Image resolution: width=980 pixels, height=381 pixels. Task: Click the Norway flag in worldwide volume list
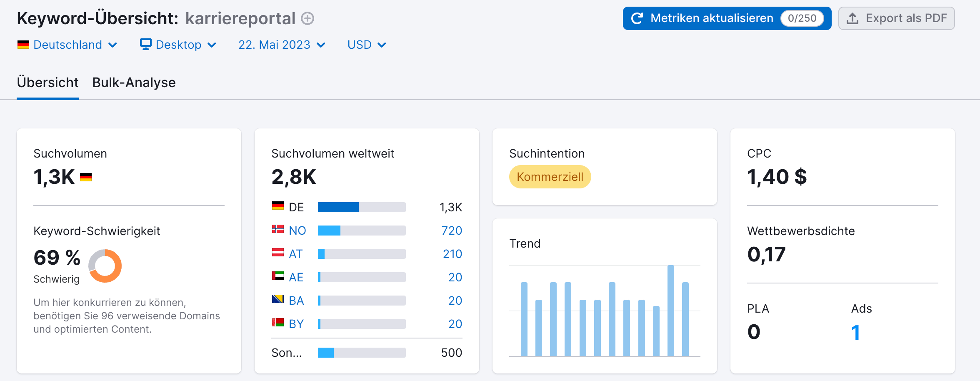(x=278, y=229)
